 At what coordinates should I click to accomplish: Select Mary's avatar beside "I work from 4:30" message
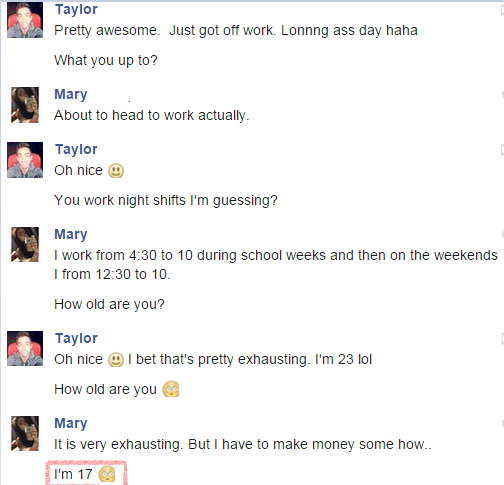point(25,245)
